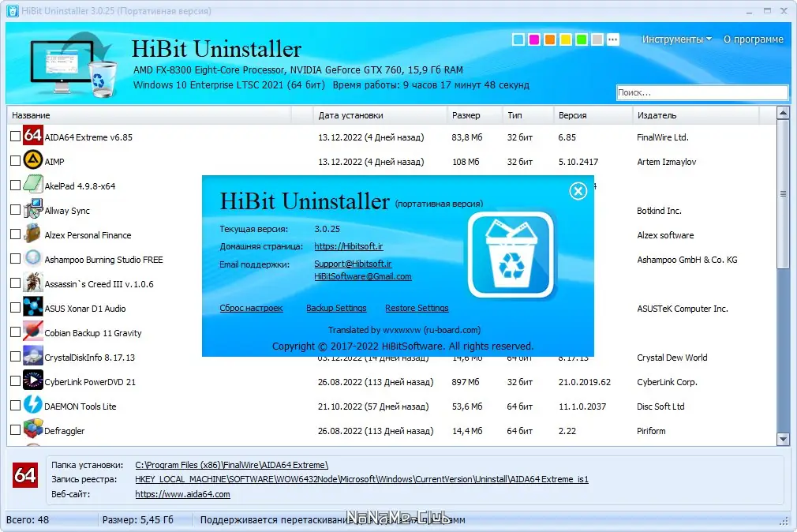797x532 pixels.
Task: Tick the CrystalDiskInfo 8.17.13 checkbox
Action: click(x=15, y=357)
